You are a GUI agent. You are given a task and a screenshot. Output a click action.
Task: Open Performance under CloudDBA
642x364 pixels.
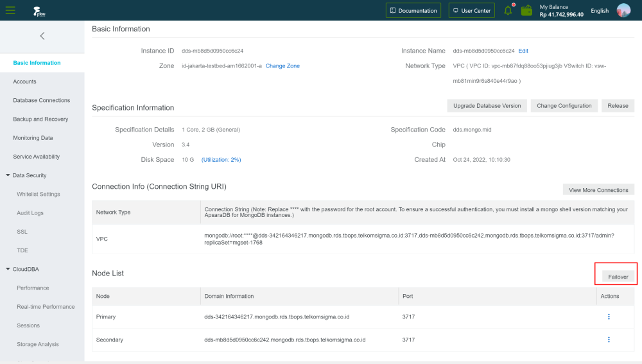pos(33,288)
